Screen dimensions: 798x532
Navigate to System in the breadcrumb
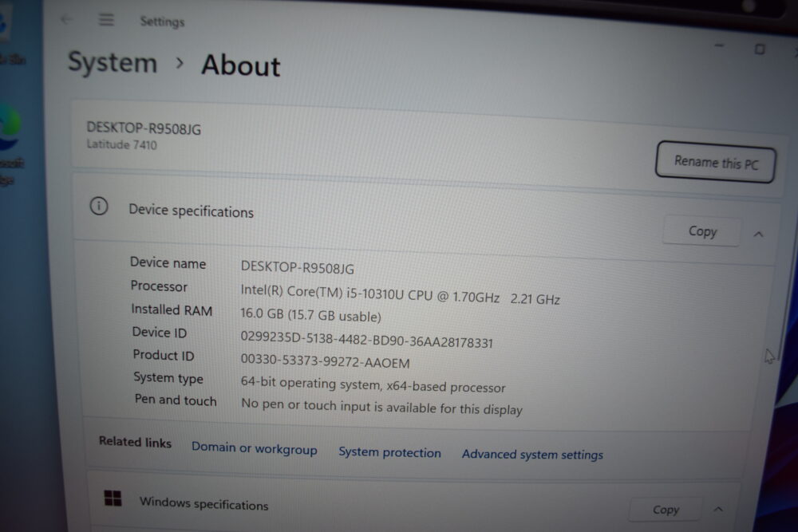click(113, 62)
